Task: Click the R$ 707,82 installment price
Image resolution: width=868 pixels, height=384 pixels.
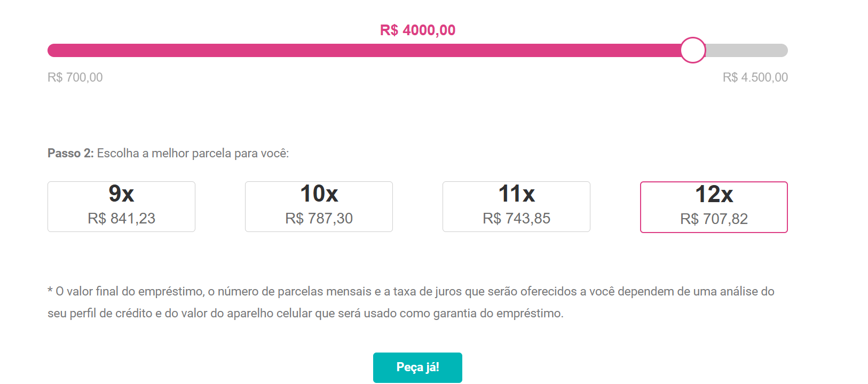Action: [714, 219]
